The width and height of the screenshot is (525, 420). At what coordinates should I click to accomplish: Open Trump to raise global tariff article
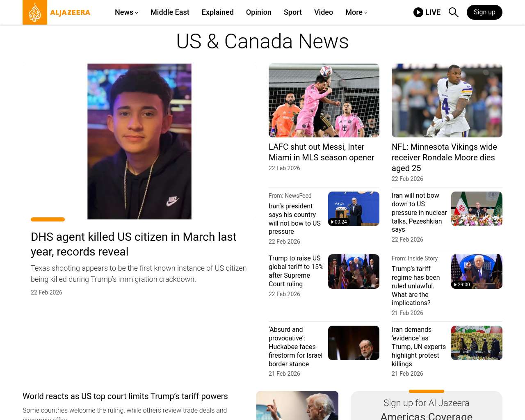point(296,271)
